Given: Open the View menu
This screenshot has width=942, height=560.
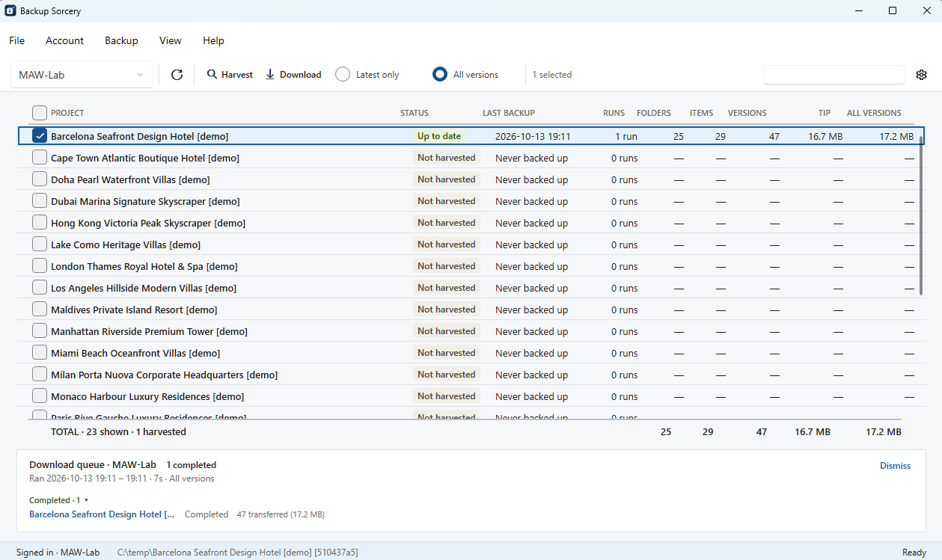Looking at the screenshot, I should tap(170, 40).
